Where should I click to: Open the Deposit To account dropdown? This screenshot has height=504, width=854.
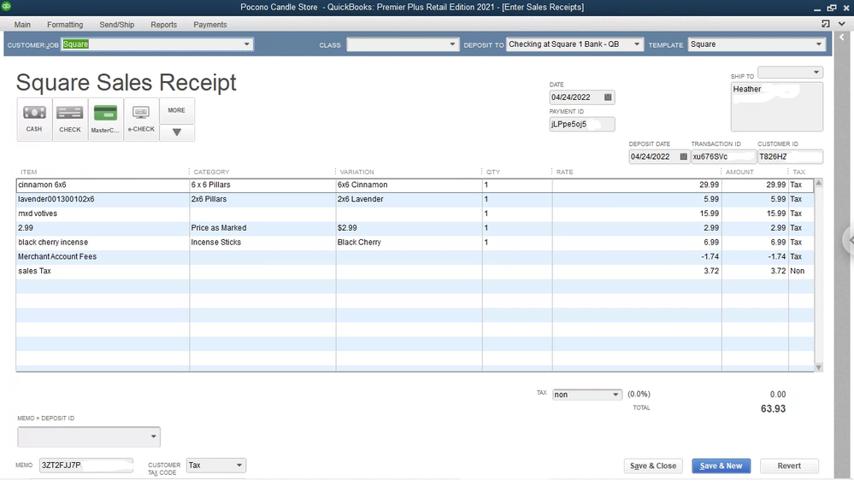[637, 44]
